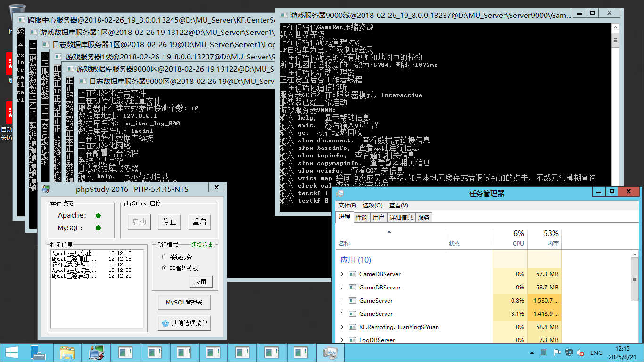Click the muted volume tray icon
Image resolution: width=644 pixels, height=362 pixels.
(x=581, y=353)
